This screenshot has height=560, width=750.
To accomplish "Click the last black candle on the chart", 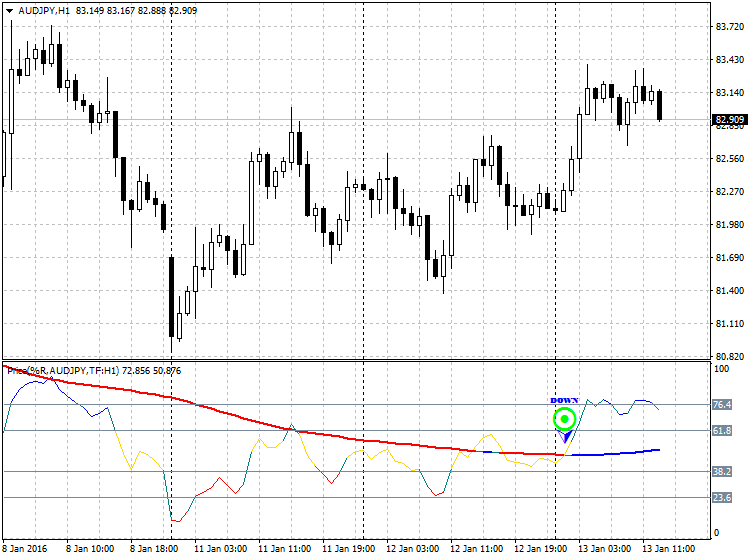I will click(x=660, y=105).
